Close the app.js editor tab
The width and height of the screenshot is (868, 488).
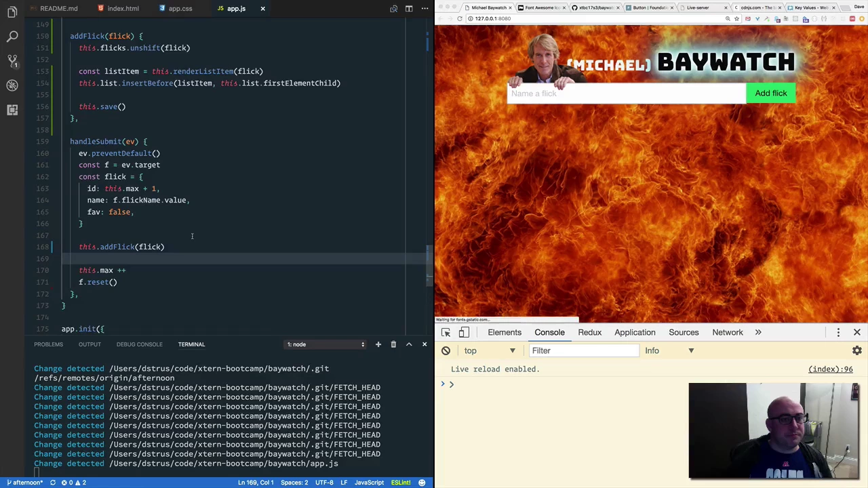pyautogui.click(x=262, y=8)
